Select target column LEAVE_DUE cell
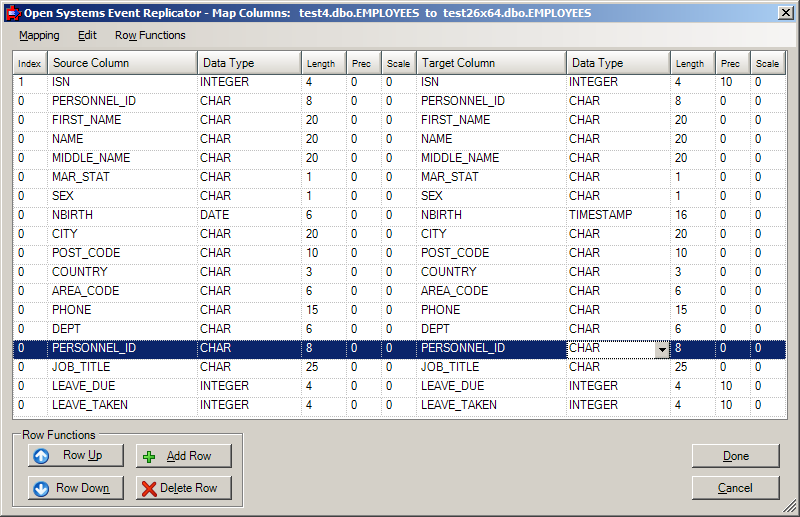This screenshot has width=800, height=517. click(x=491, y=386)
